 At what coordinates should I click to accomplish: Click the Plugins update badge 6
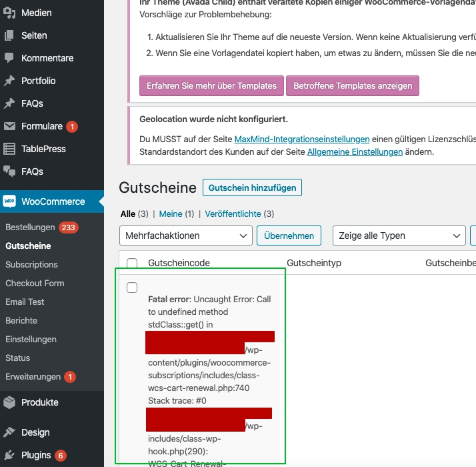[61, 455]
